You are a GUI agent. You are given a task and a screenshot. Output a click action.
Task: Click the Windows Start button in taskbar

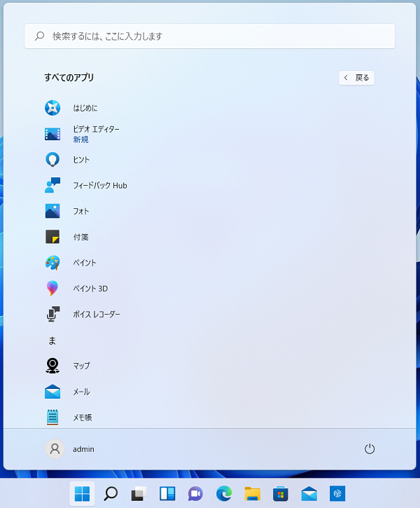pos(82,493)
